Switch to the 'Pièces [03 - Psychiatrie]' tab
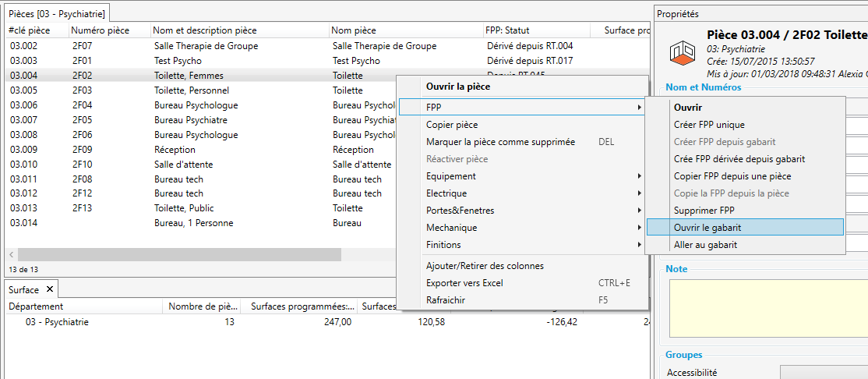Viewport: 868px width, 379px height. point(56,12)
